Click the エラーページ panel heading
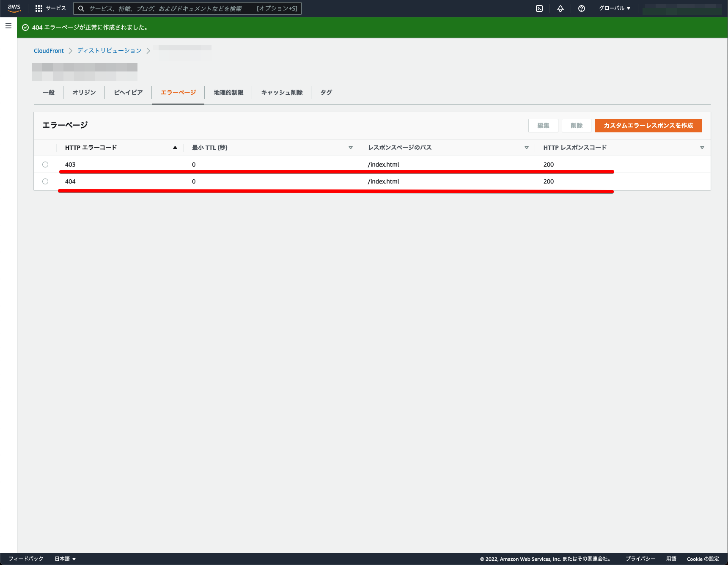This screenshot has width=728, height=565. click(65, 125)
